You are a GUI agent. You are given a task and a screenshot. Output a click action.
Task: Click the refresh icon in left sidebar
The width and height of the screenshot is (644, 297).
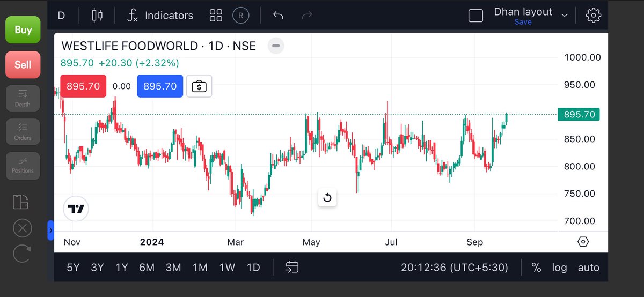21,254
